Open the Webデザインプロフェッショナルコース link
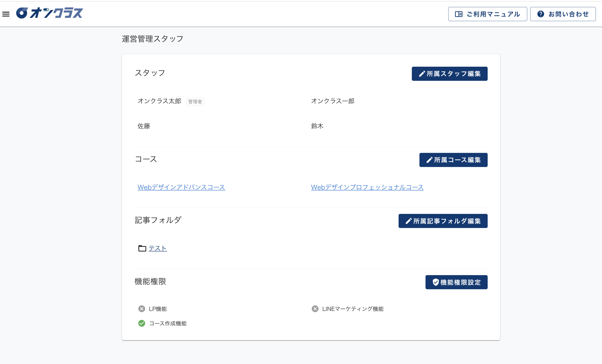602x364 pixels. 367,187
